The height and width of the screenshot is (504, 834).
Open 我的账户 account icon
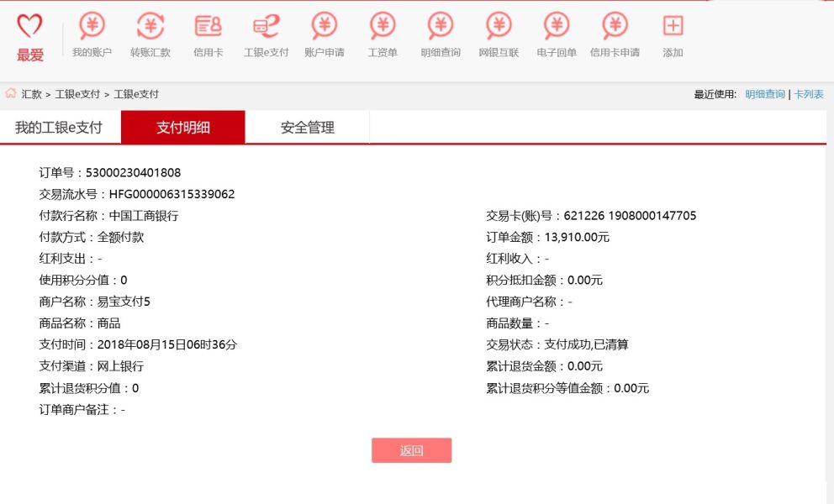click(x=92, y=27)
